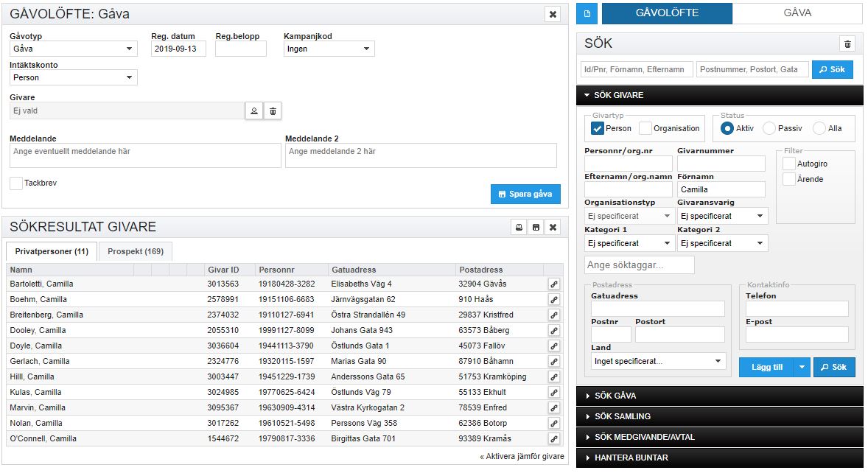Link icon on the Boehm, Camilla row

(x=553, y=300)
